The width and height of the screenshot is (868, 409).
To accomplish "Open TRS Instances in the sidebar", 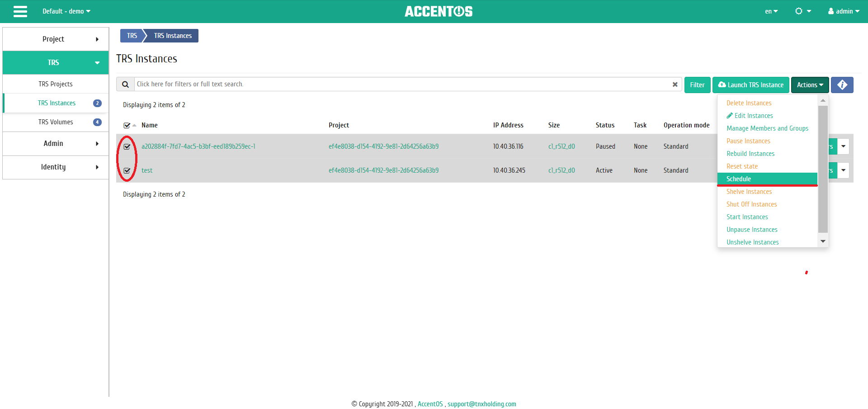I will (57, 103).
